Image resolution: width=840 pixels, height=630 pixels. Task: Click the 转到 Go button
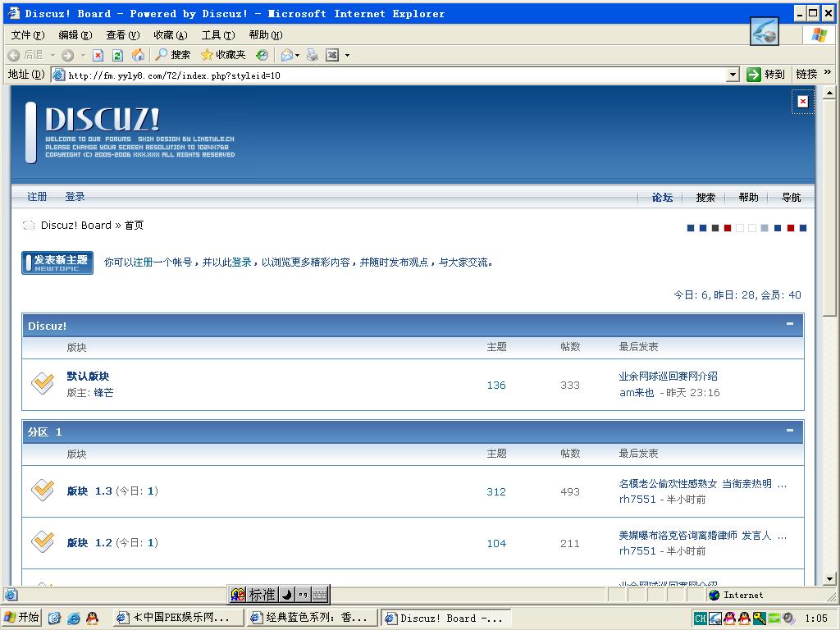tap(766, 75)
